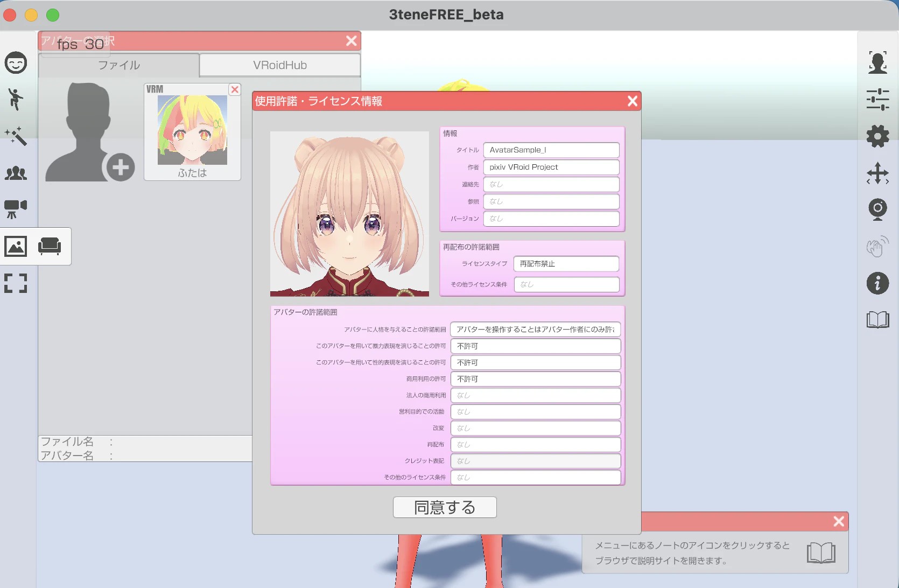Switch to the VRoidHub tab
Screen dimensions: 899x588
tap(280, 65)
